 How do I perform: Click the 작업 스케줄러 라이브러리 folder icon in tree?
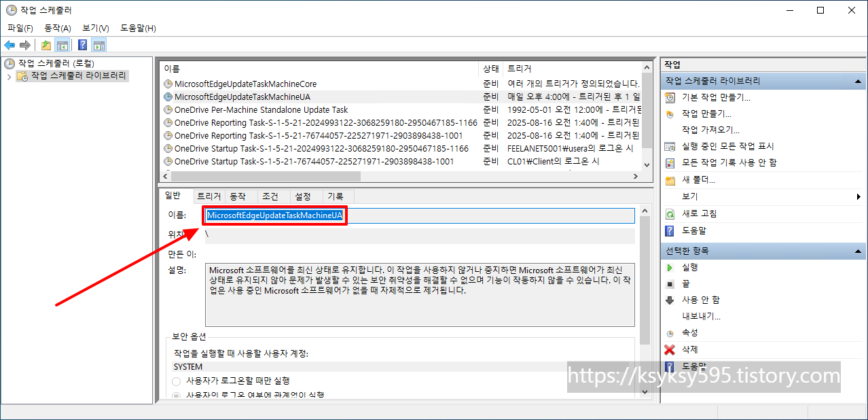pyautogui.click(x=22, y=76)
